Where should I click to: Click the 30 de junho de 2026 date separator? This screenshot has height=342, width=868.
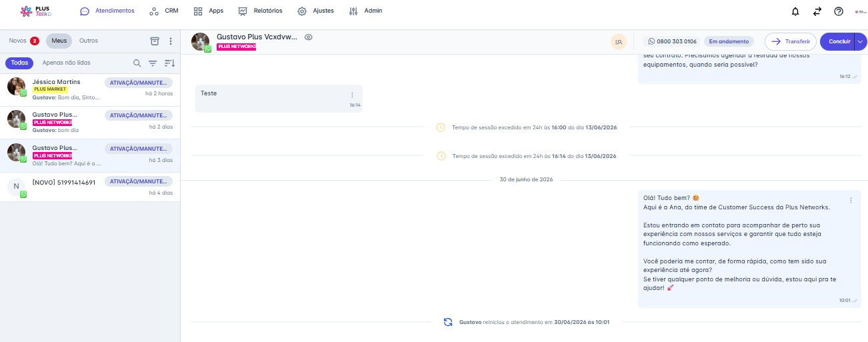(x=526, y=179)
